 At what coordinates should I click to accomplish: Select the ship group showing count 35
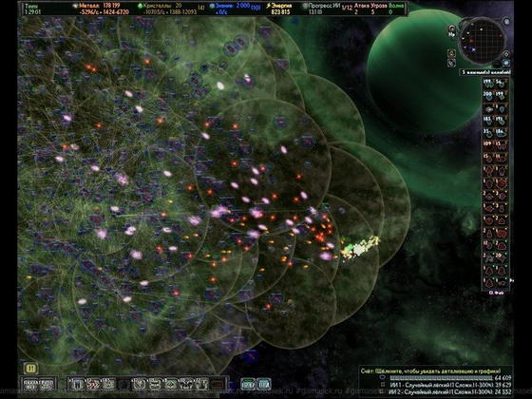pos(489,133)
